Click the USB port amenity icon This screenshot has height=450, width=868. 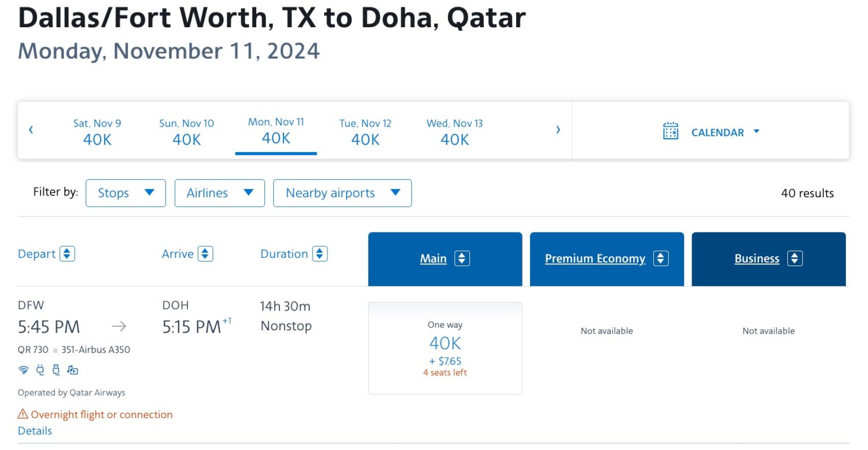point(56,370)
